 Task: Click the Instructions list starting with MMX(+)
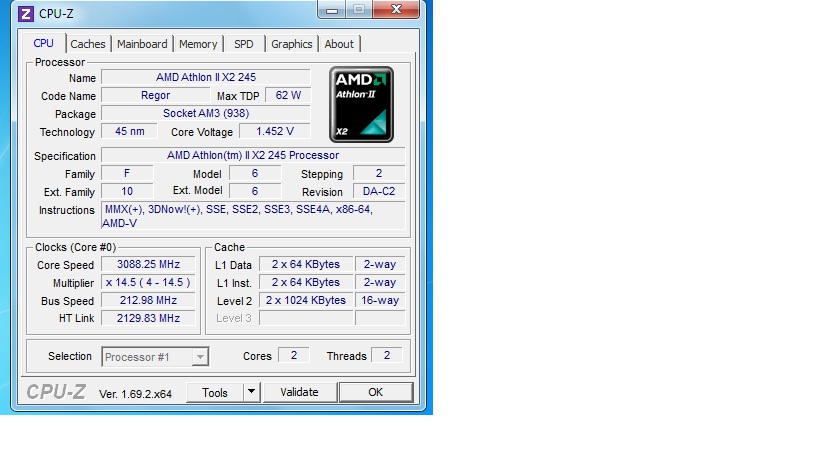pyautogui.click(x=253, y=216)
